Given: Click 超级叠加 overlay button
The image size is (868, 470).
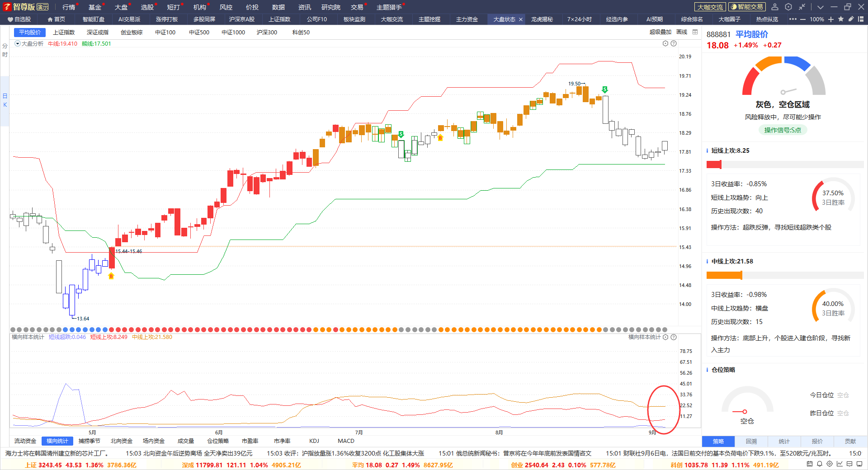Looking at the screenshot, I should [660, 32].
